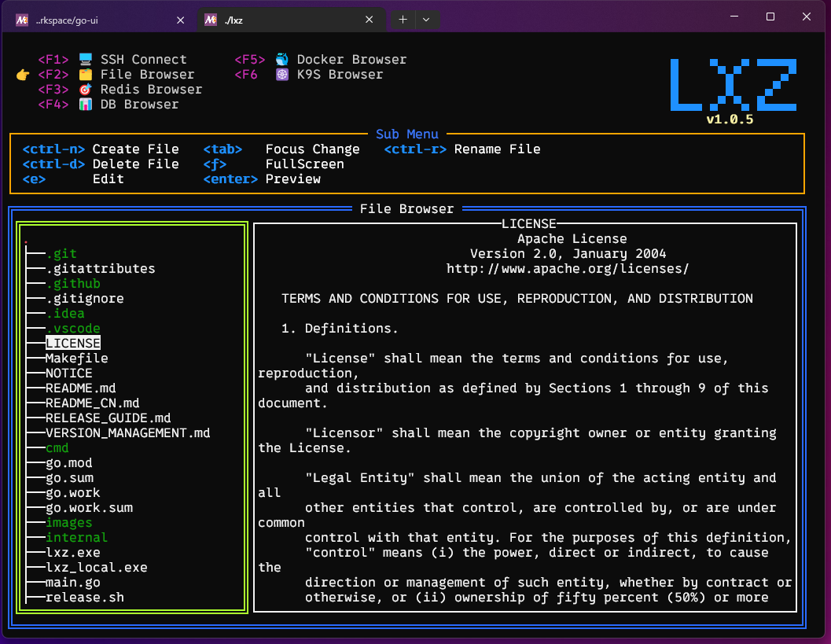
Task: Select VERSION_MANAGEMENT.md in file tree
Action: [127, 432]
